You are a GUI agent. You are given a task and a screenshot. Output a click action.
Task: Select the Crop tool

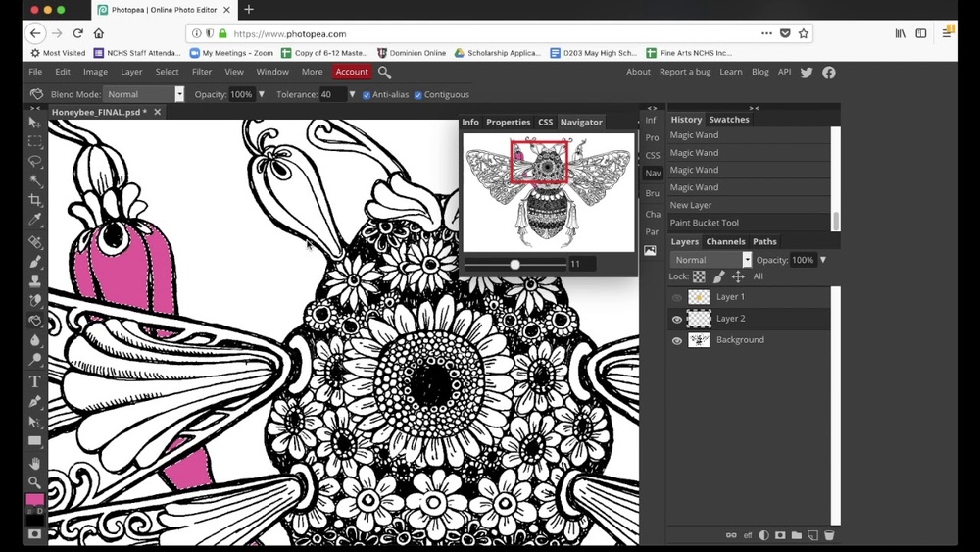[x=34, y=200]
